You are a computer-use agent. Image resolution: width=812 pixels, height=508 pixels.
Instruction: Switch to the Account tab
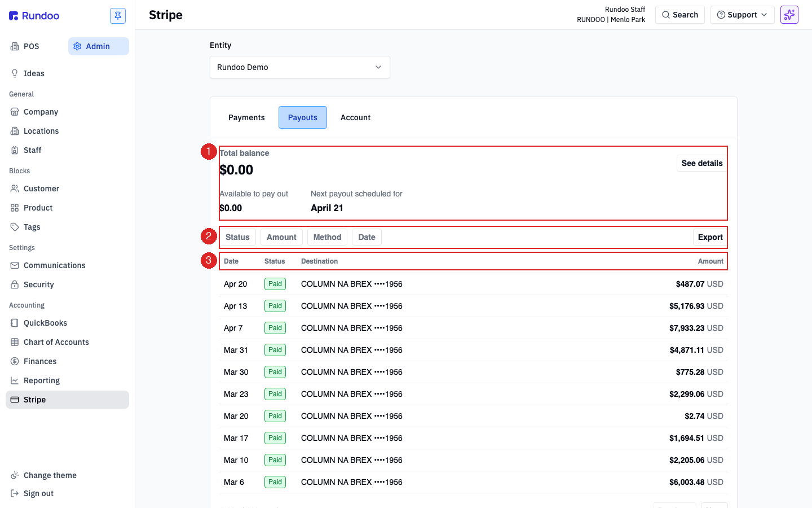[355, 117]
